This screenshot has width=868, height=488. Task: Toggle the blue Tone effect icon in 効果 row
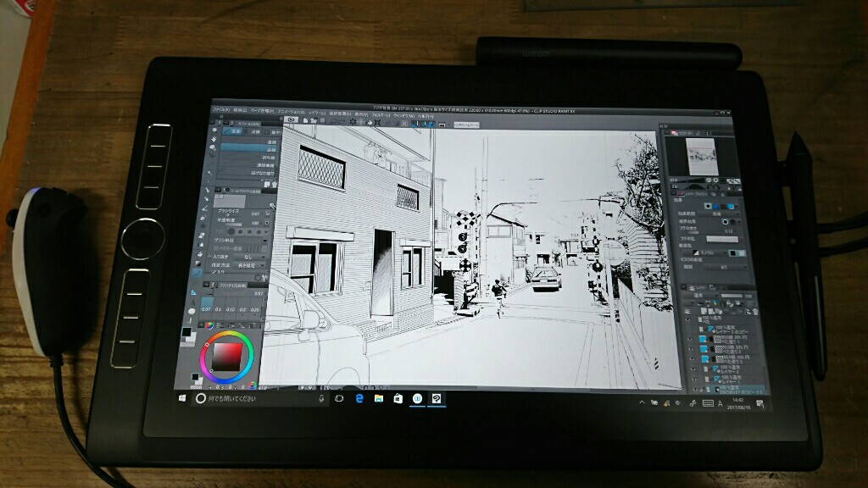pyautogui.click(x=715, y=207)
